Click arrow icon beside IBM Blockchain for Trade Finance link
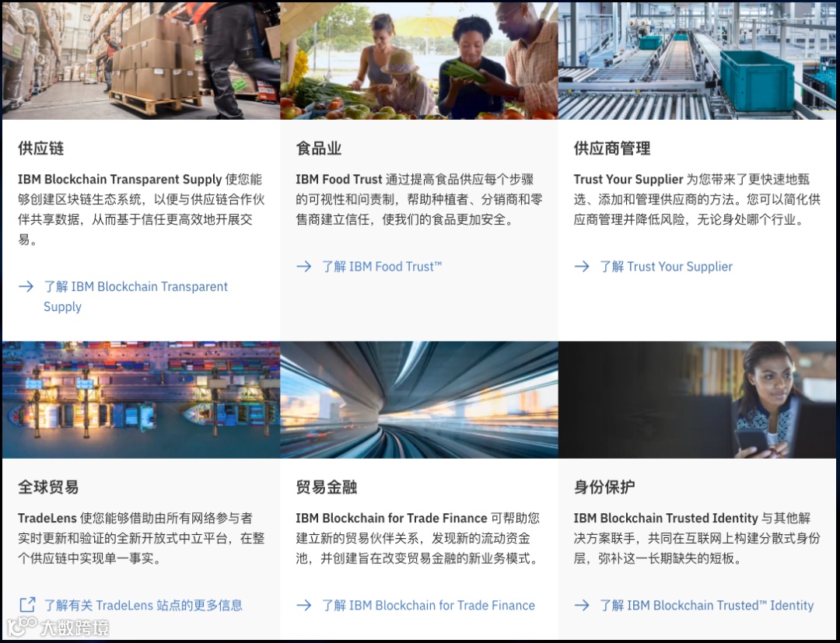 click(x=304, y=605)
